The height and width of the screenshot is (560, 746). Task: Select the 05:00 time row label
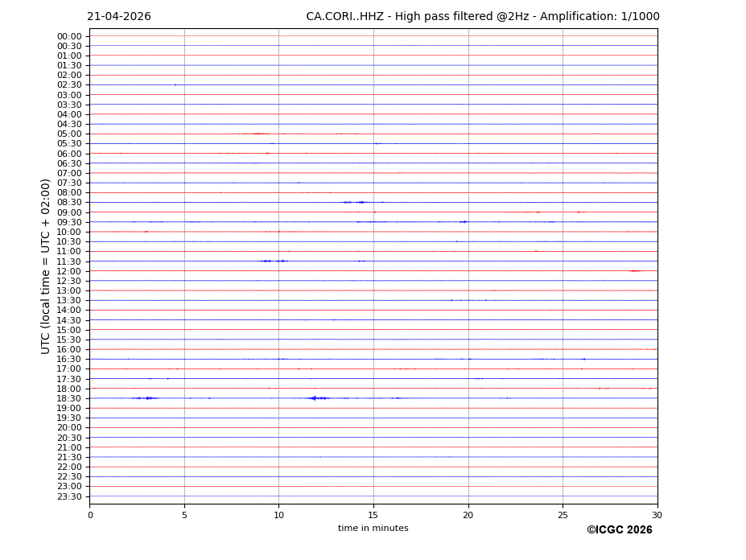[69, 134]
